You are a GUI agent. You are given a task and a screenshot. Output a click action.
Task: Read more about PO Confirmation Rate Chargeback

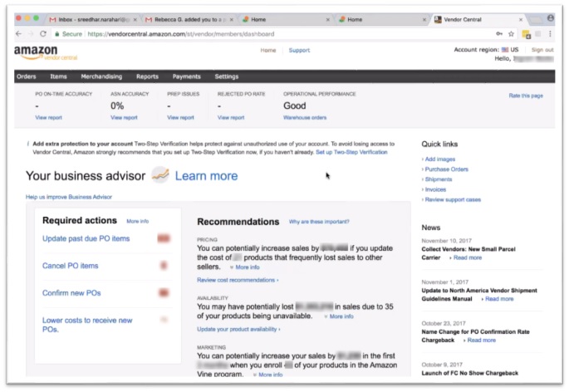click(481, 341)
